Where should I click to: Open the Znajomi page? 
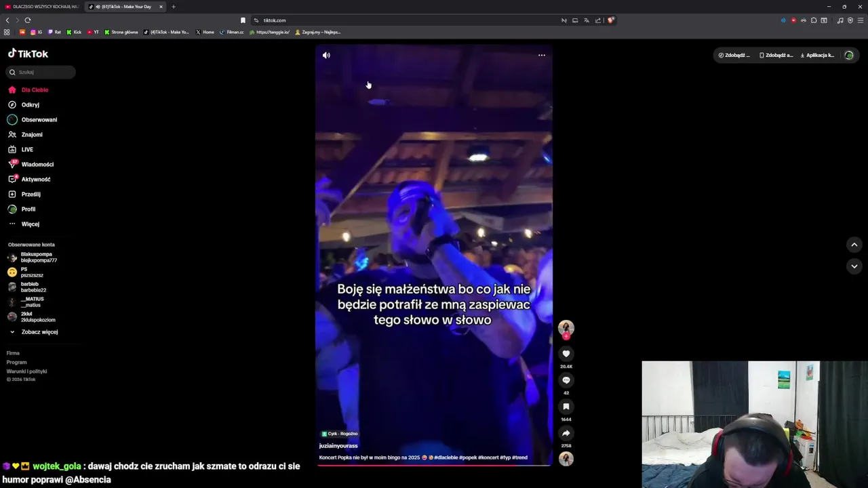(x=25, y=134)
